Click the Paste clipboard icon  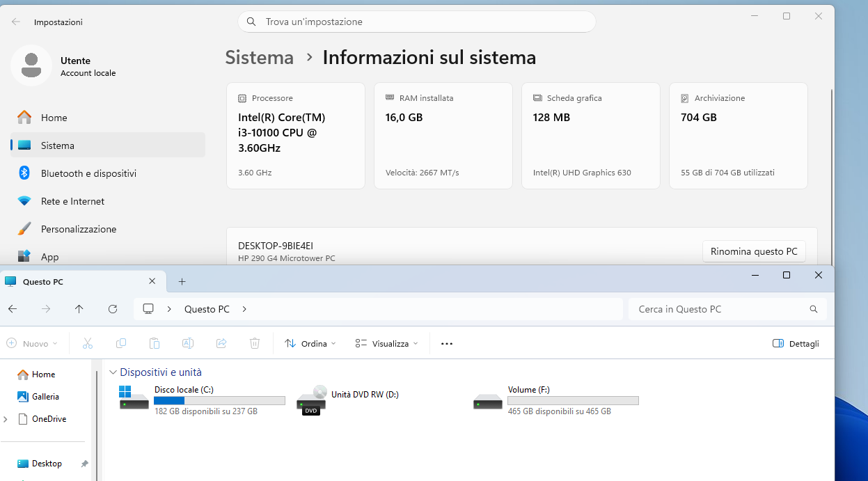(x=155, y=343)
